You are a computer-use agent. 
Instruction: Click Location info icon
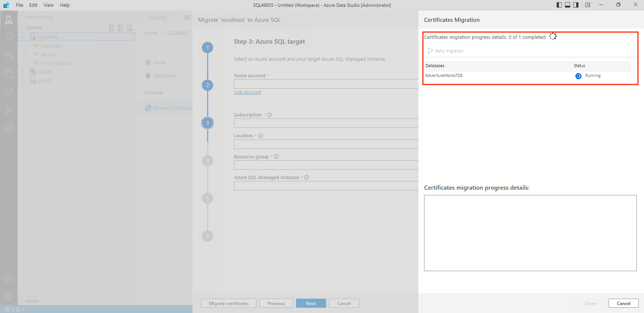click(x=261, y=136)
